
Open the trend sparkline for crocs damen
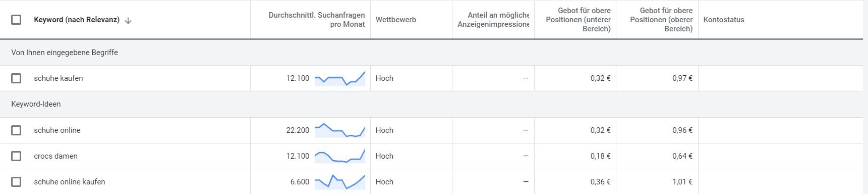point(340,156)
